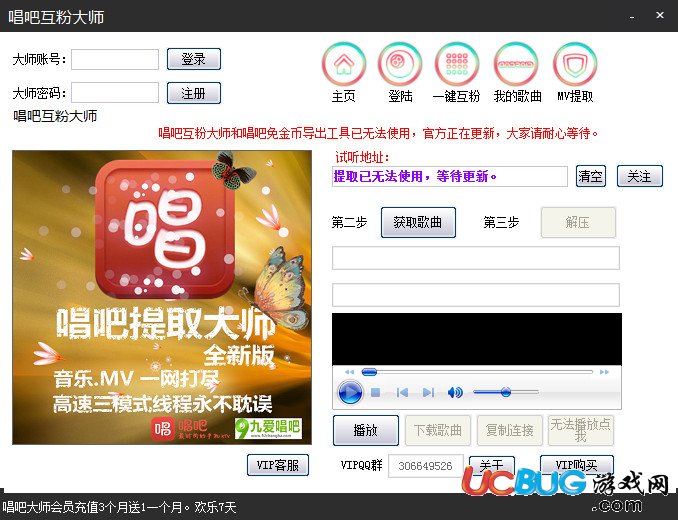The height and width of the screenshot is (520, 678).
Task: Click the 注册 register button
Action: (x=194, y=93)
